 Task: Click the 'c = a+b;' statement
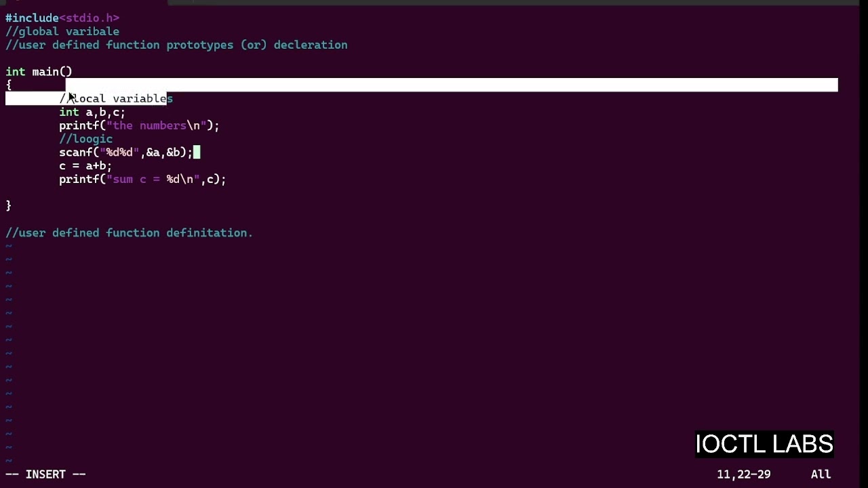[x=85, y=165]
